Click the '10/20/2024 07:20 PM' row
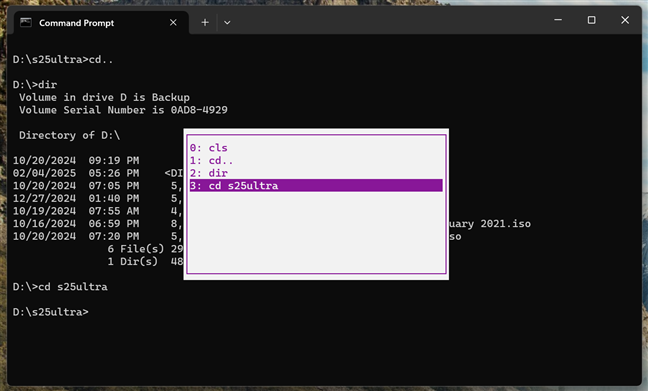 click(98, 236)
